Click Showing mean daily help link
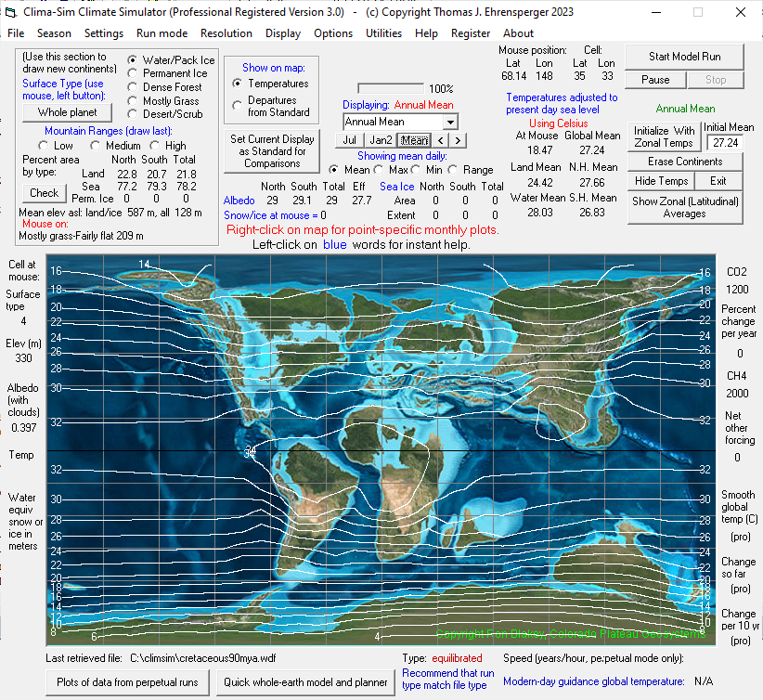The width and height of the screenshot is (763, 700). point(402,156)
